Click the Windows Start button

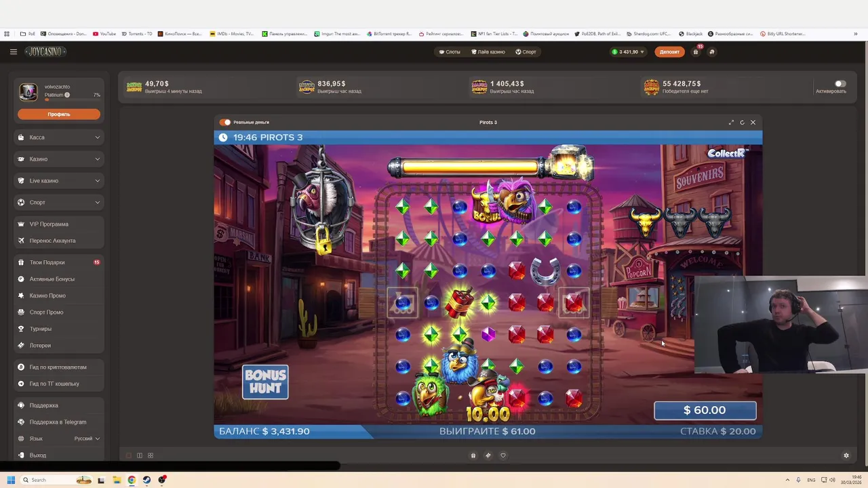[11, 480]
